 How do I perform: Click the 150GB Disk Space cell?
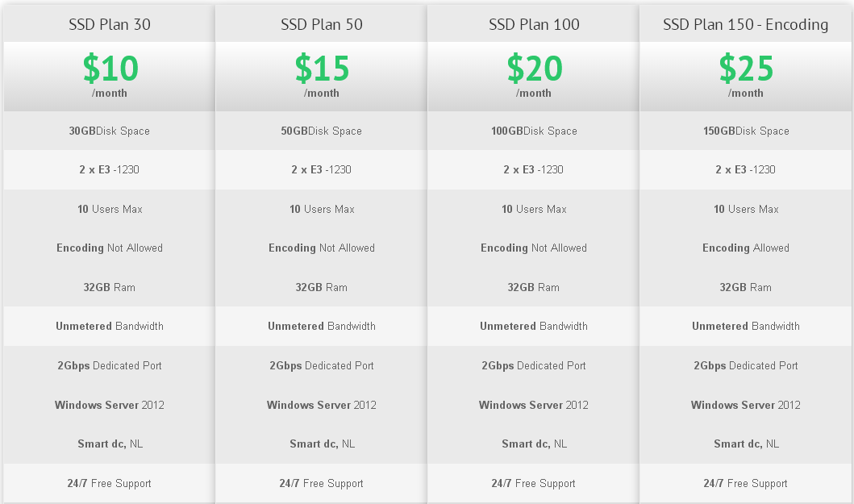(x=746, y=131)
